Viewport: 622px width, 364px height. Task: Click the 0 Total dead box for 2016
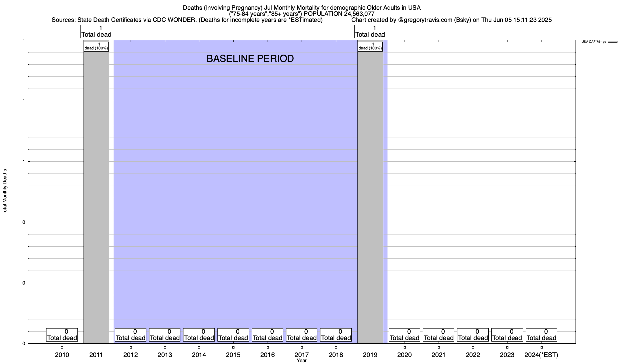pyautogui.click(x=268, y=335)
